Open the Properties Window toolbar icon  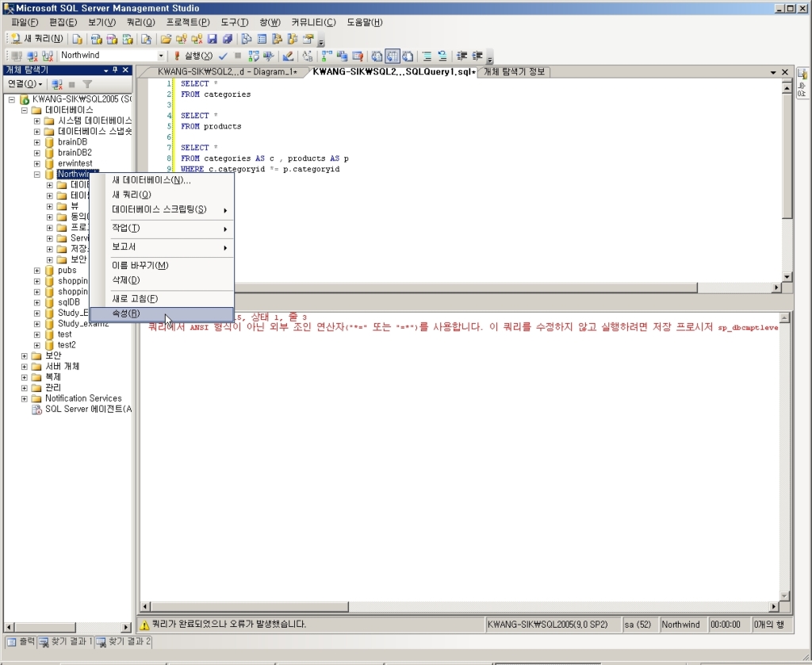click(308, 39)
